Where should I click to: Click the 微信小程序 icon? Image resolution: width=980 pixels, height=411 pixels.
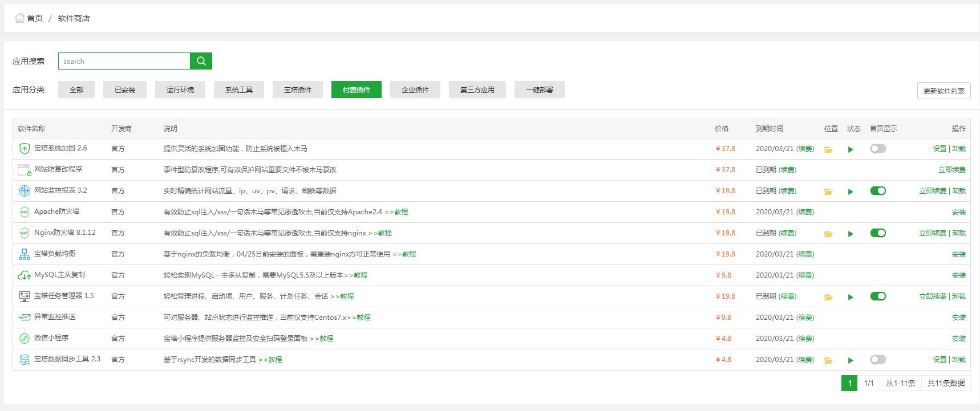tap(25, 339)
